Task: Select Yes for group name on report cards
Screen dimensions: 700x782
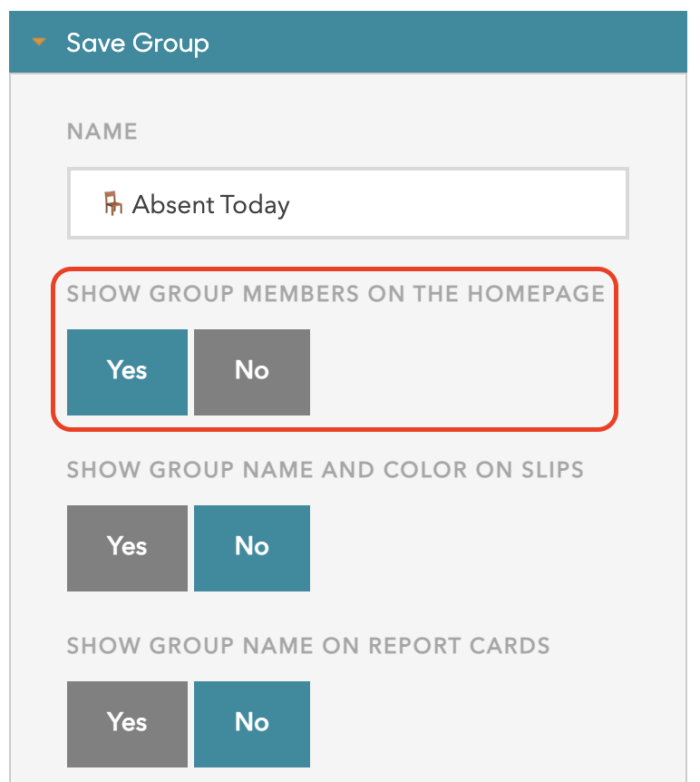Action: [x=127, y=723]
